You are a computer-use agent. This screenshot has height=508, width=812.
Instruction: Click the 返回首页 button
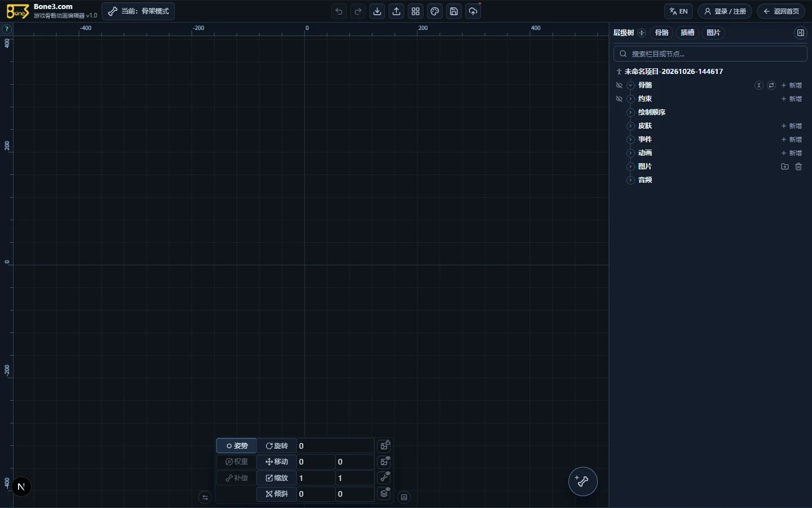point(781,11)
